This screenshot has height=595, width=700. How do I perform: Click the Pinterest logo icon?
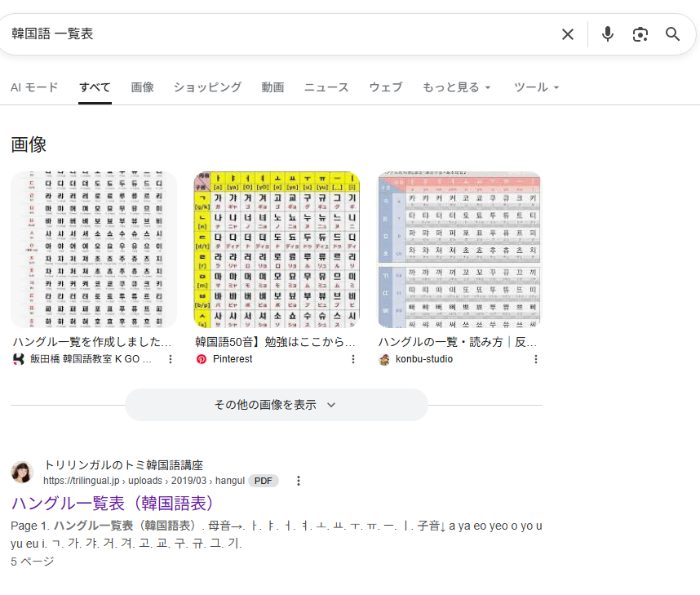[202, 359]
